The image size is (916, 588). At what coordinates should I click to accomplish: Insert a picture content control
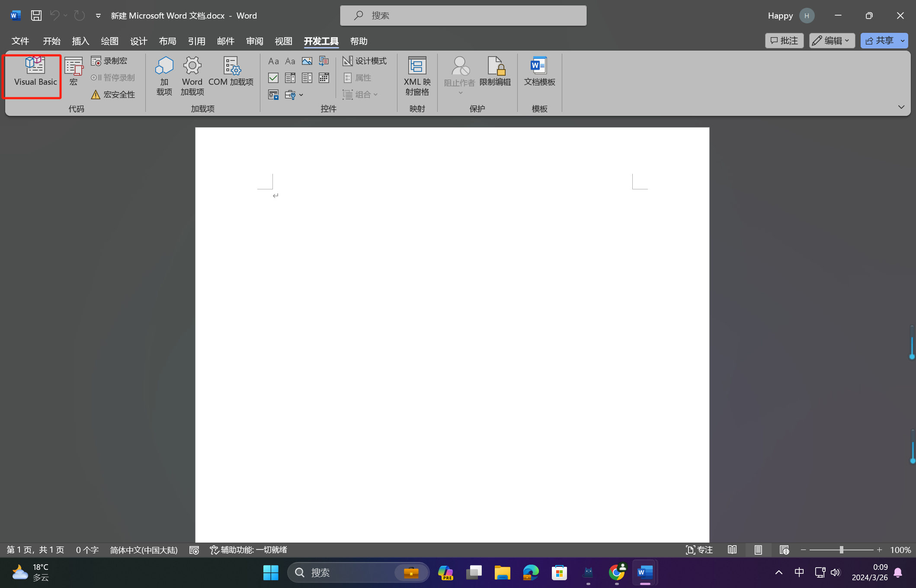tap(307, 61)
